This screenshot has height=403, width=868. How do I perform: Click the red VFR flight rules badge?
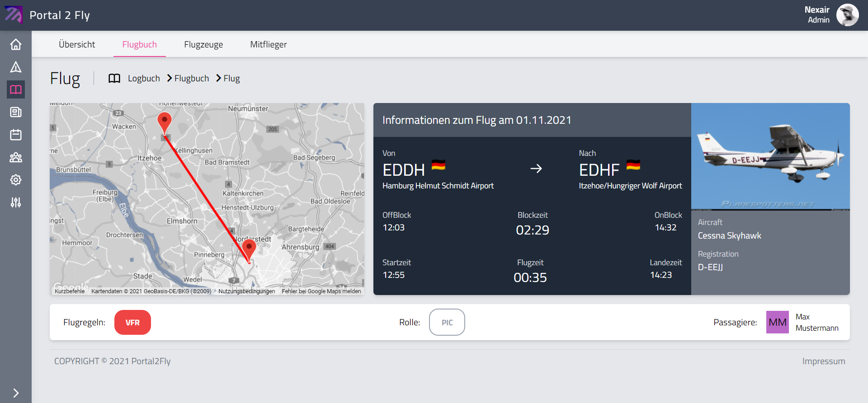(132, 322)
